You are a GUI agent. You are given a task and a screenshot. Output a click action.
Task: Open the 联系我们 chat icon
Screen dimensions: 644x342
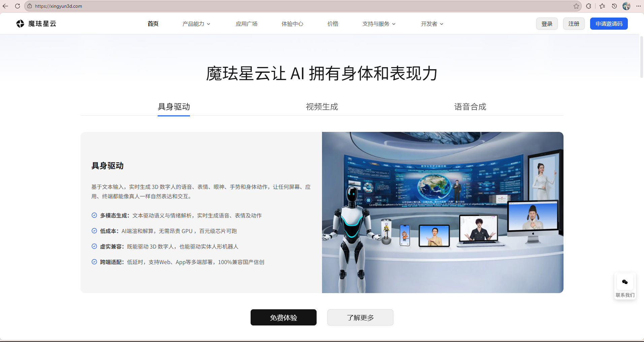(625, 282)
